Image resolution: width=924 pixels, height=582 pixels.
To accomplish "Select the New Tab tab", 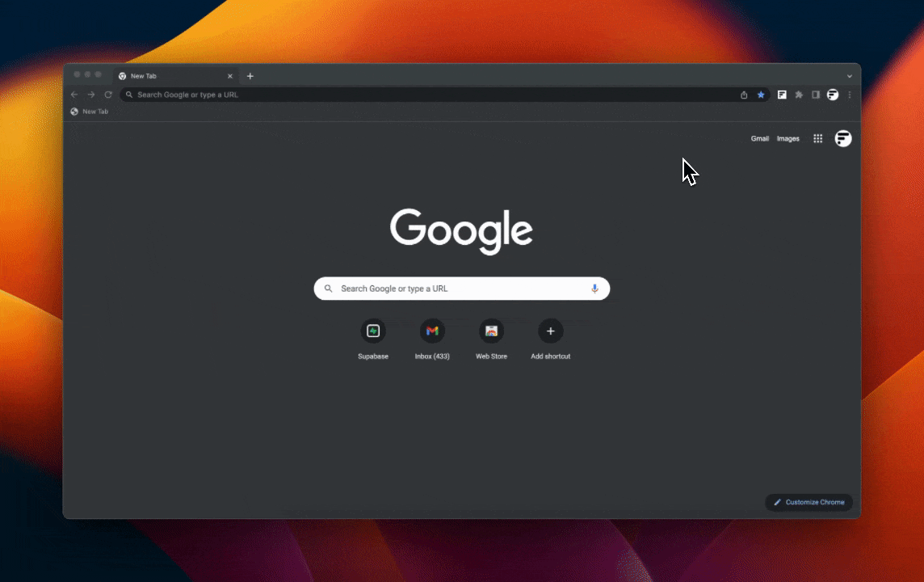I will (170, 76).
